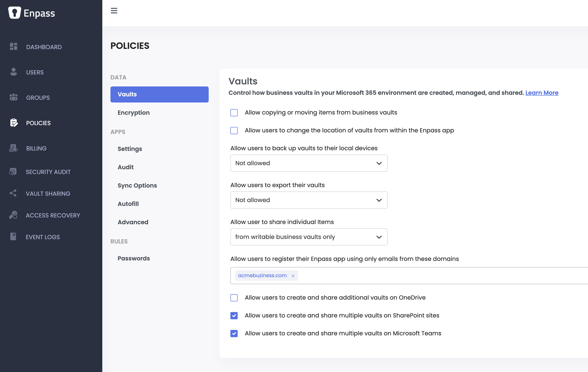Click the POLICIES page title
The image size is (588, 372).
tap(130, 46)
